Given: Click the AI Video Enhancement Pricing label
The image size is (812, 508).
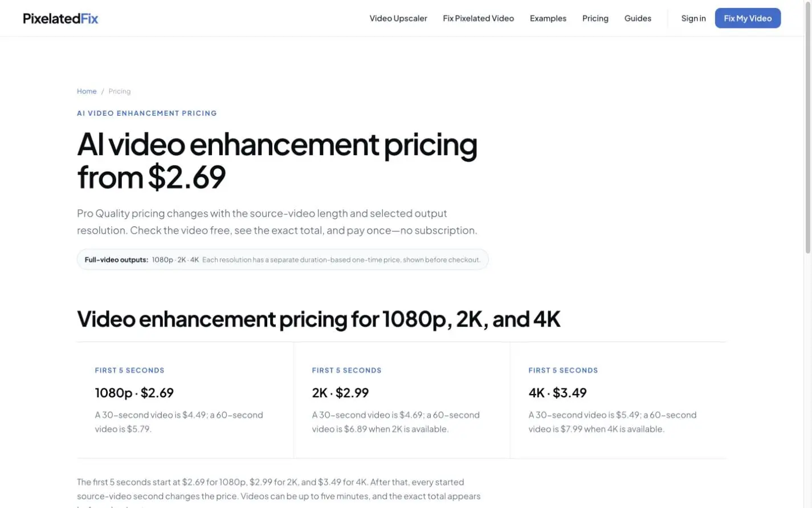Looking at the screenshot, I should pos(147,113).
